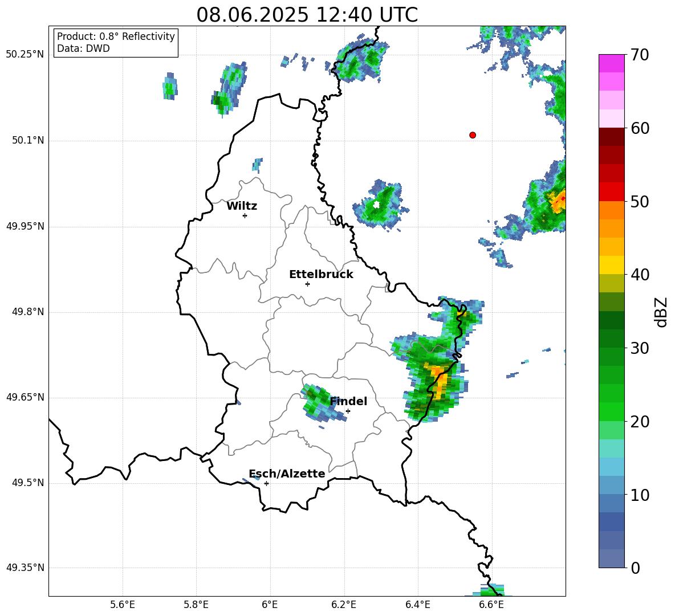Viewport: 675px width, 616px height.
Task: Click the orange colorbar segment just below 50
Action: point(611,210)
